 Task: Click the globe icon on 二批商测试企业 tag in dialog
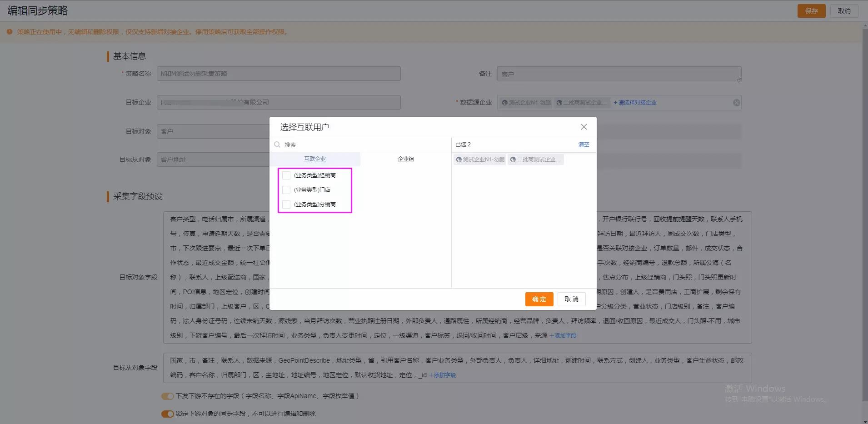(513, 160)
